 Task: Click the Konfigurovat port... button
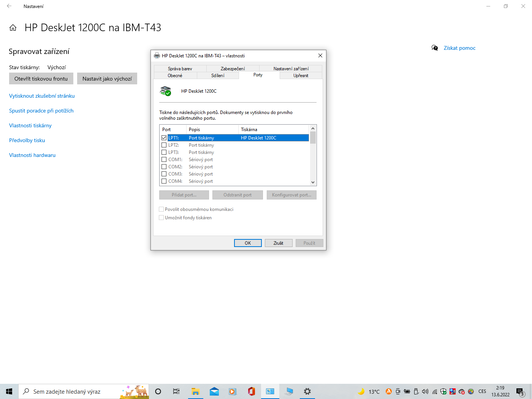tap(291, 195)
